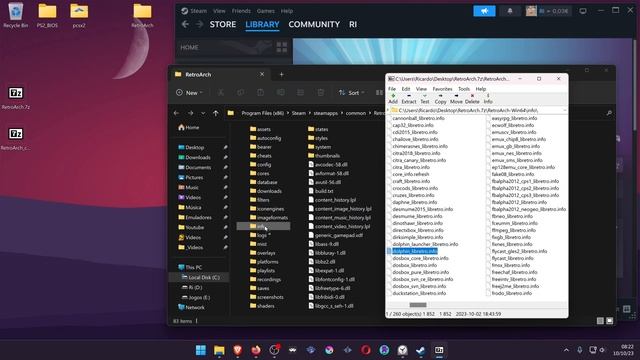Click the Info icon in 7-Zip toolbar
This screenshot has height=360, width=640.
[488, 98]
